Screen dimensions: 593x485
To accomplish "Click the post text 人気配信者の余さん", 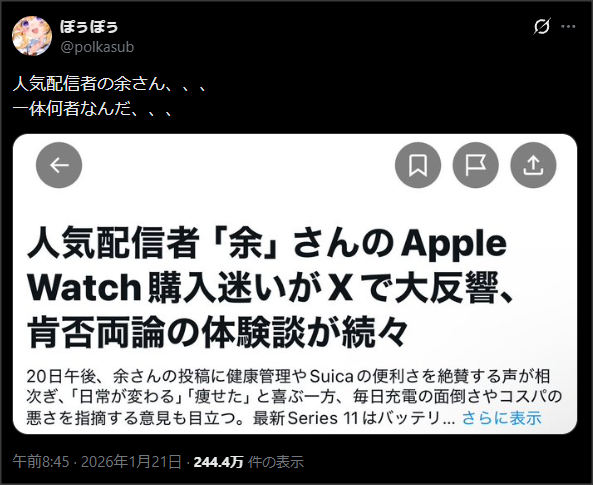I will pyautogui.click(x=110, y=84).
